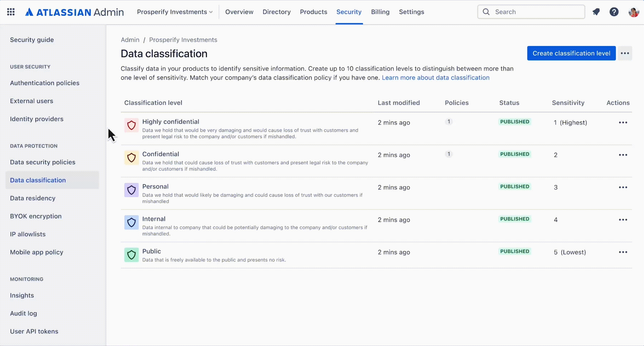Open the actions menu for Confidential row
The width and height of the screenshot is (644, 346).
[623, 155]
